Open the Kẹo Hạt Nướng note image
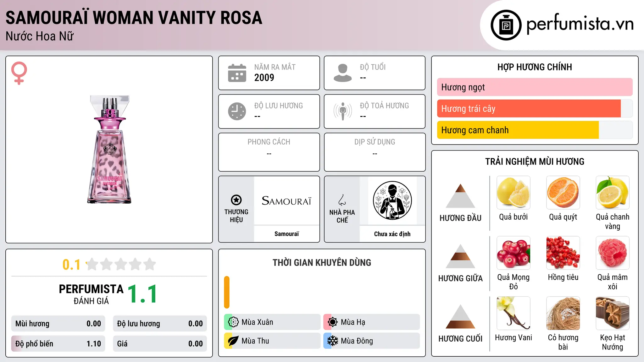The height and width of the screenshot is (362, 644). (x=613, y=313)
